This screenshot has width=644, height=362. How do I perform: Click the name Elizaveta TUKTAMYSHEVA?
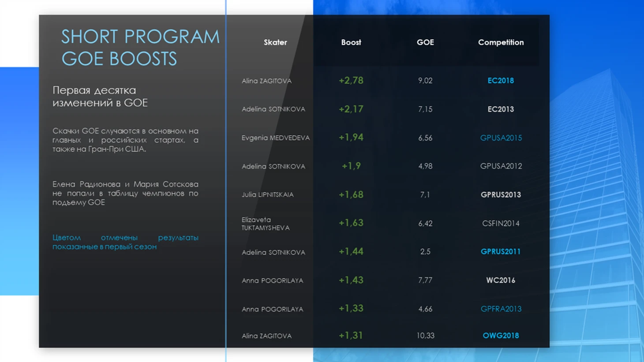click(266, 224)
